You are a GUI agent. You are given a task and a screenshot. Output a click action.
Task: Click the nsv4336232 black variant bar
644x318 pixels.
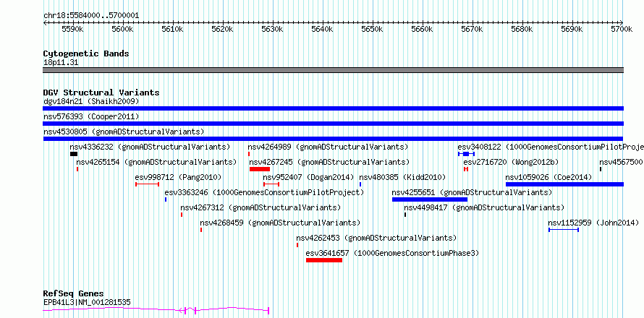(74, 154)
